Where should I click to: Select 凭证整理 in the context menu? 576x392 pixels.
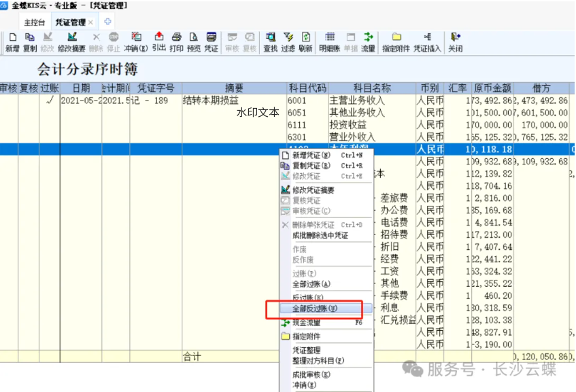pos(306,350)
